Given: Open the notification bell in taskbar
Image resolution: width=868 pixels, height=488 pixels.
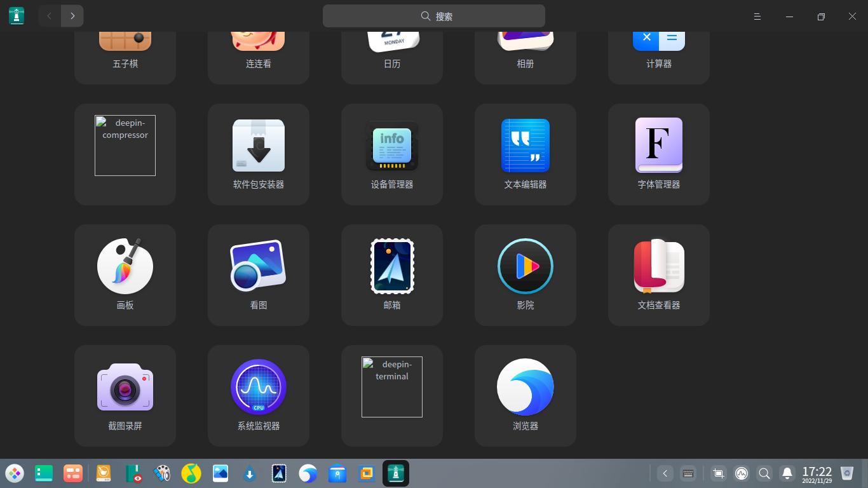Looking at the screenshot, I should click(787, 473).
